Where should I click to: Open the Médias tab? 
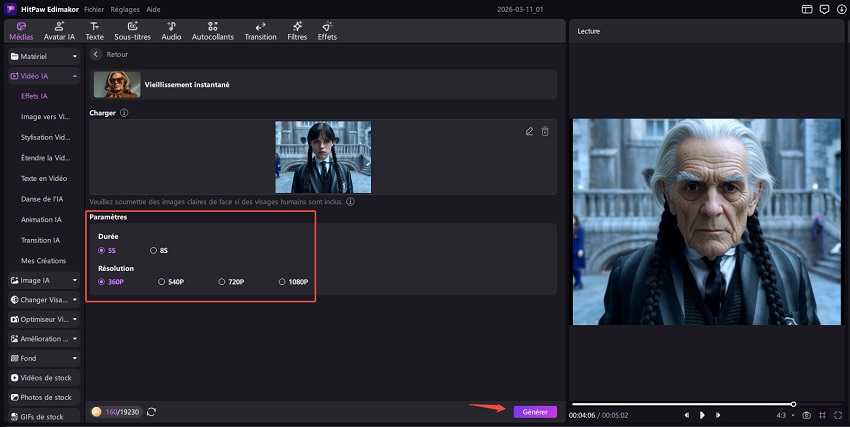[21, 31]
